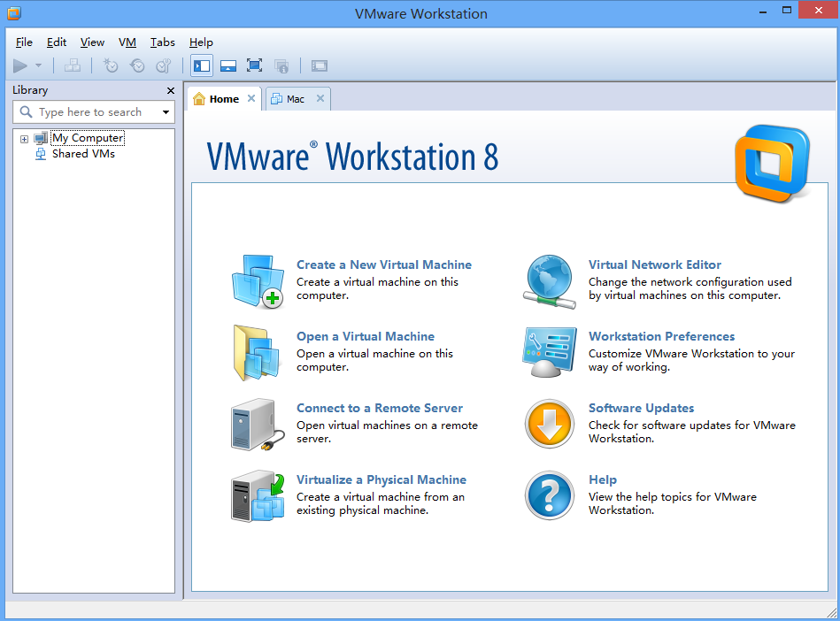The height and width of the screenshot is (621, 840).
Task: Click the Open a Virtual Machine link
Action: point(366,336)
